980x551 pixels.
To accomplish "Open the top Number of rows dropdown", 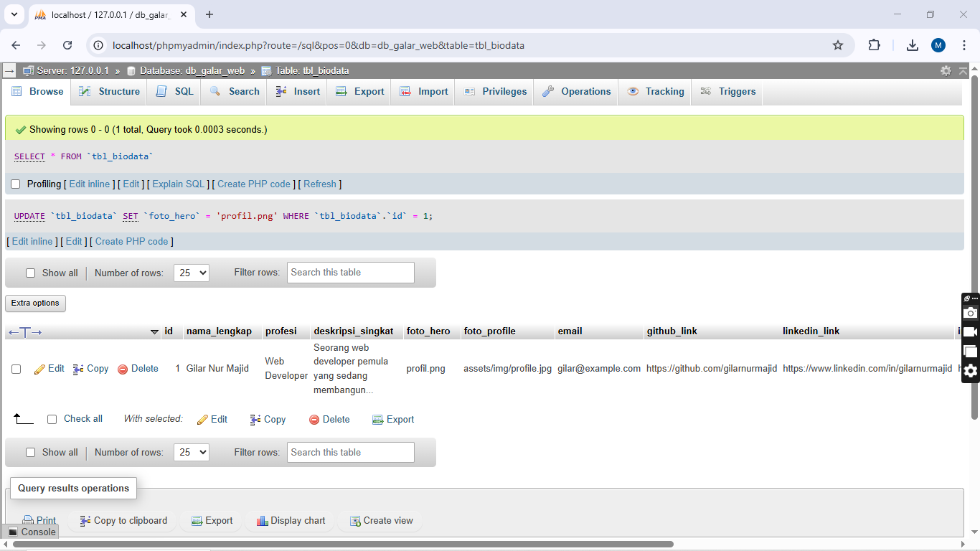I will pyautogui.click(x=191, y=273).
